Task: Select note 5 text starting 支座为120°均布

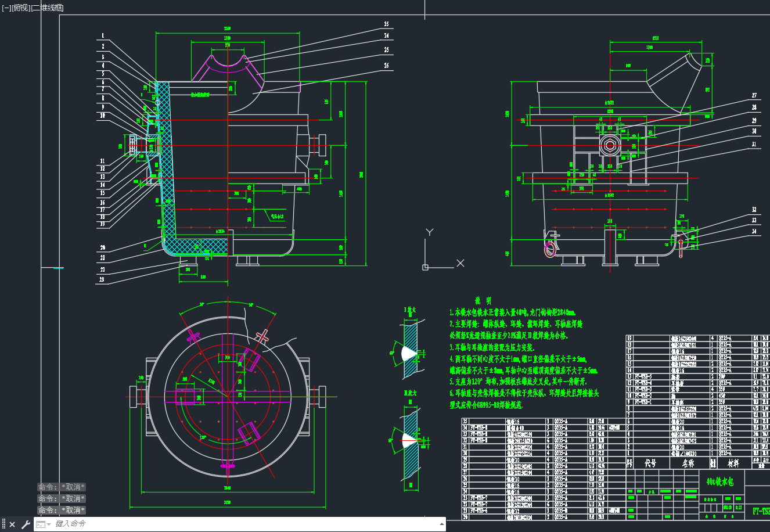Action: click(x=518, y=382)
